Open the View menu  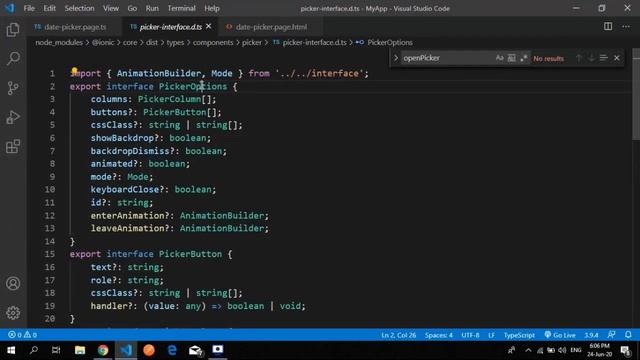coord(111,8)
